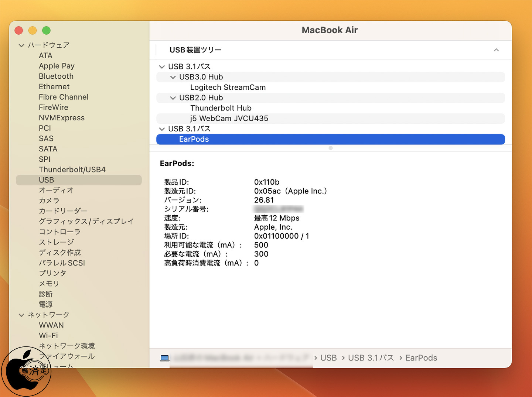The image size is (532, 397).
Task: Collapse the first USB 3.1バス tree
Action: pos(162,67)
